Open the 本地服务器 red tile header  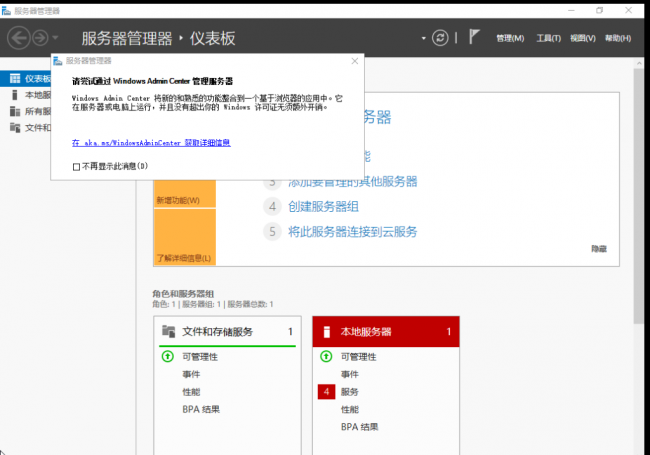(386, 332)
